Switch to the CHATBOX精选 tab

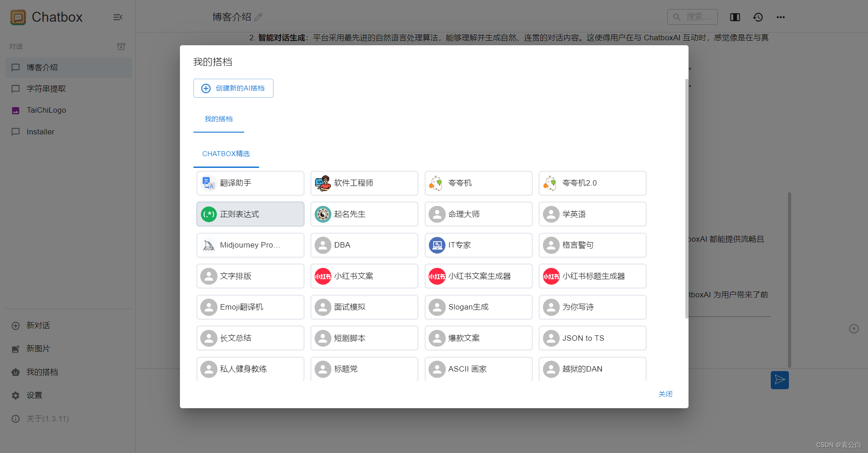click(x=226, y=154)
